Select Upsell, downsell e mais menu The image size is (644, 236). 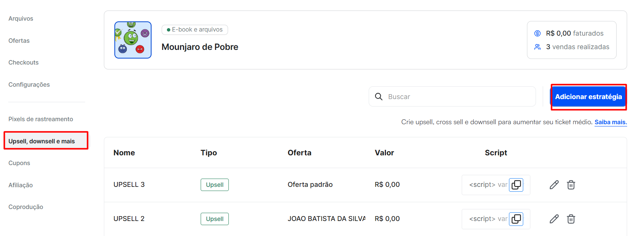tap(42, 141)
